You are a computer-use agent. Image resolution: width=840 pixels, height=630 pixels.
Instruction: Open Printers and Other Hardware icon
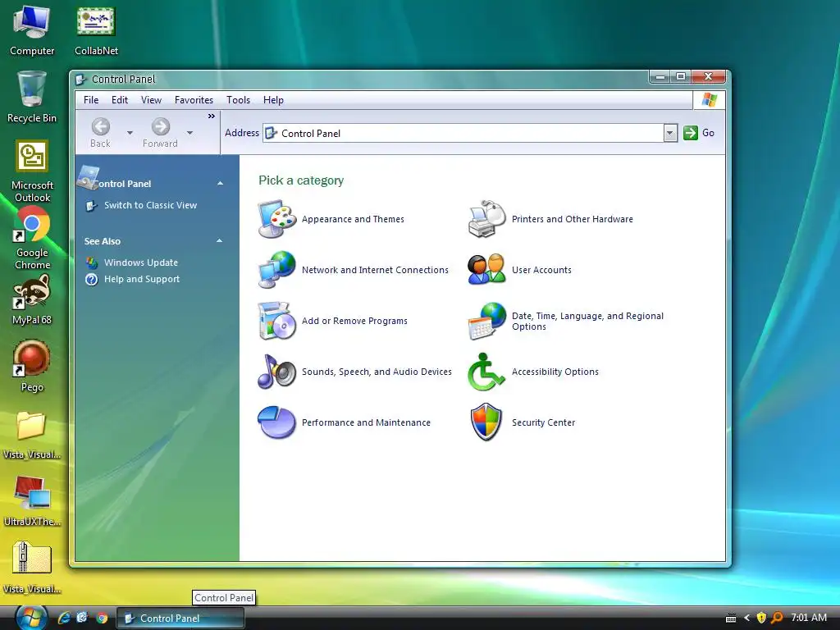487,218
